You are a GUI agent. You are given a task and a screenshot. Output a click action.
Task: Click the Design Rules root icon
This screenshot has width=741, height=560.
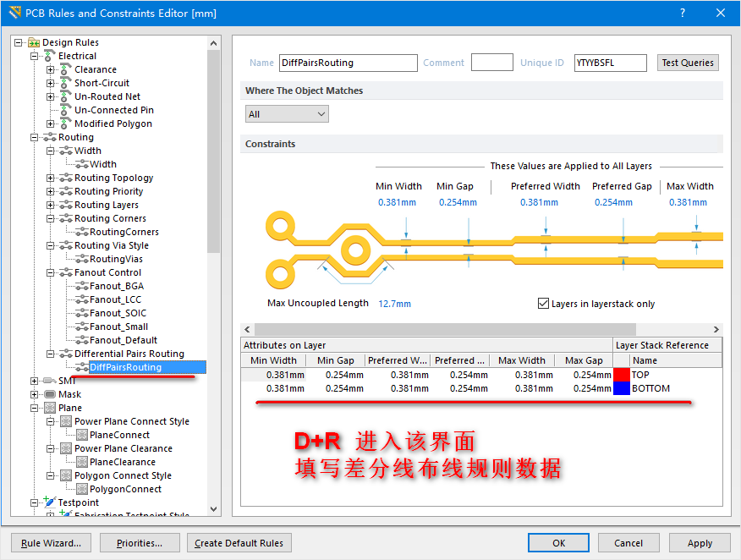pos(34,42)
